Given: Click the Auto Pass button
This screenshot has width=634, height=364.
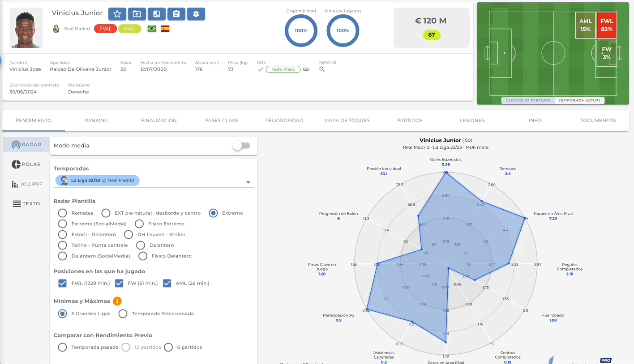Looking at the screenshot, I should tap(283, 69).
